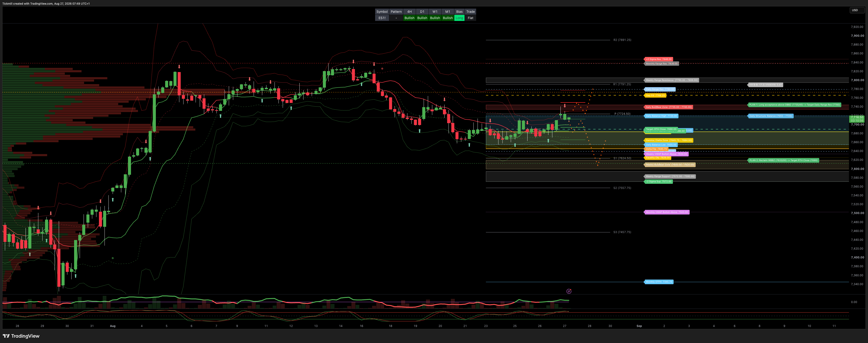
Task: Click the PLAN 1 long acceptance label
Action: point(795,105)
